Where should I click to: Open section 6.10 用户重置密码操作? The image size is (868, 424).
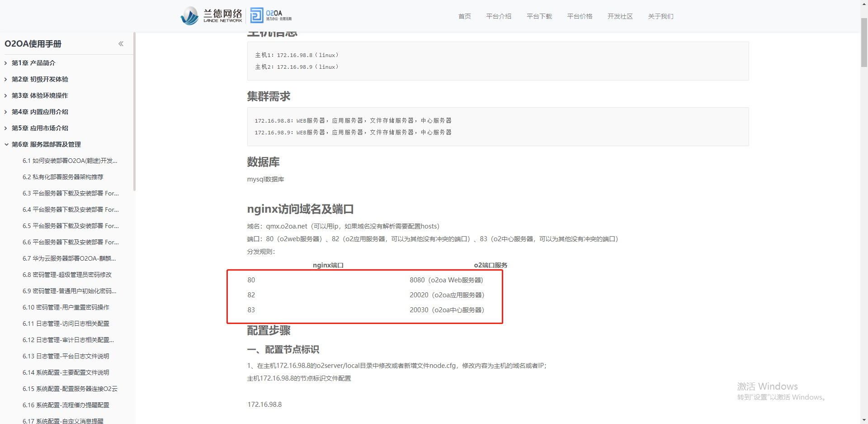(66, 307)
